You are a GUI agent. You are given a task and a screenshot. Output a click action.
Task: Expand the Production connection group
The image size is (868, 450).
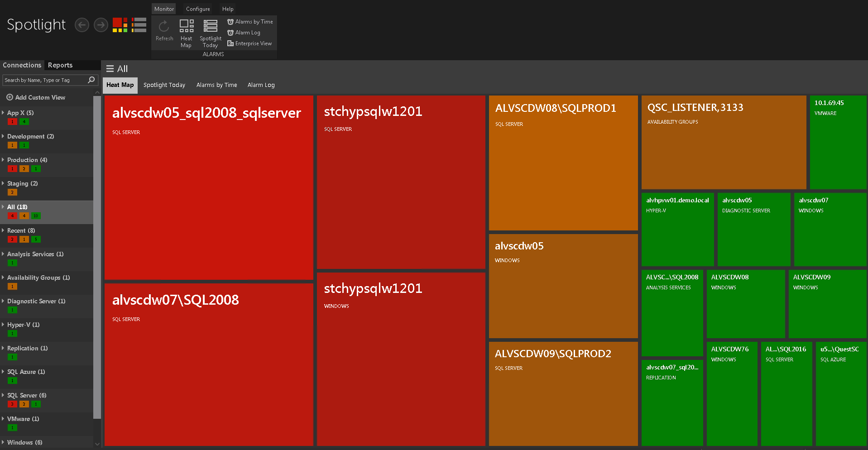click(x=3, y=160)
